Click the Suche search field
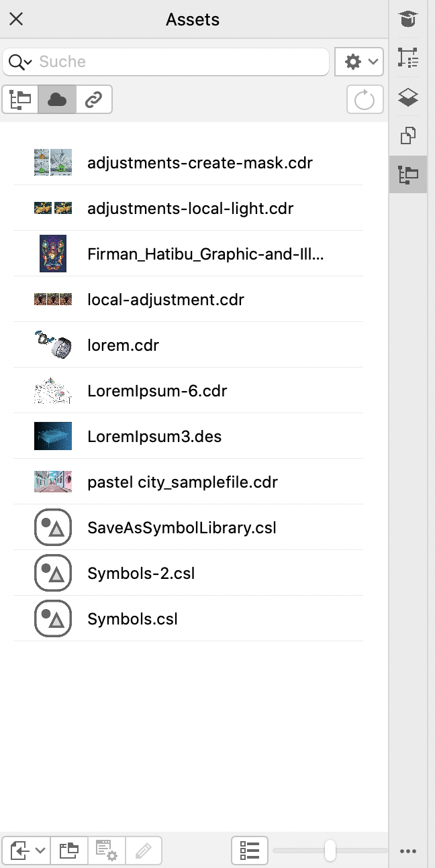Screen dimensions: 435x868 click(x=181, y=62)
